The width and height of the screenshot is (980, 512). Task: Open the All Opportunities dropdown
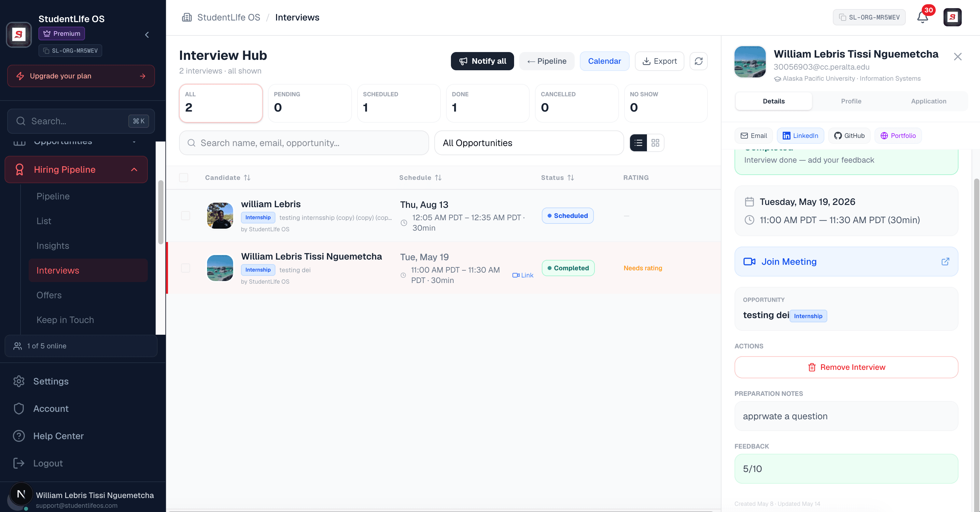point(529,143)
